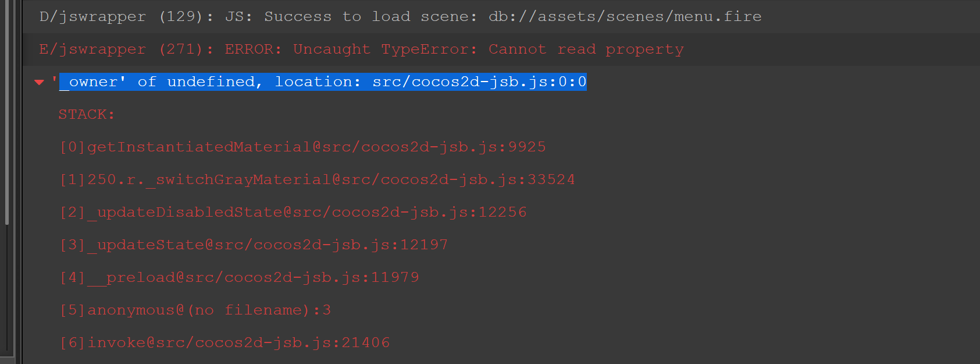Image resolution: width=980 pixels, height=364 pixels.
Task: Select the _switchGrayMaterial stack frame
Action: click(x=317, y=180)
